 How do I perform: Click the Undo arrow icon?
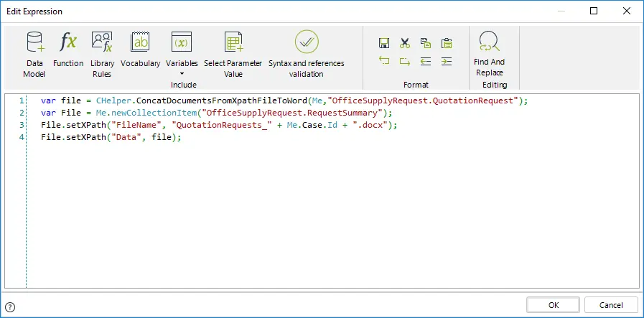[x=384, y=62]
